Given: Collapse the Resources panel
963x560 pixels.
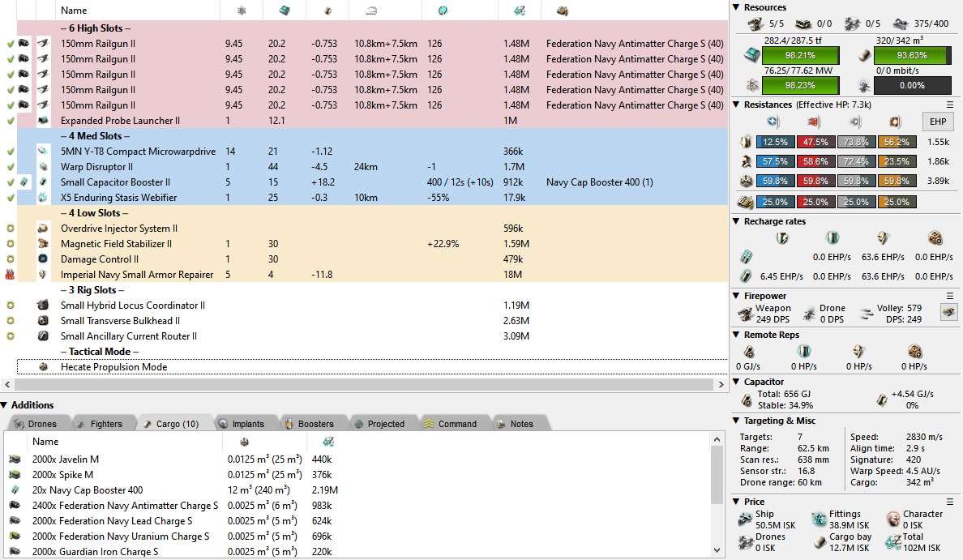Looking at the screenshot, I should pos(736,7).
